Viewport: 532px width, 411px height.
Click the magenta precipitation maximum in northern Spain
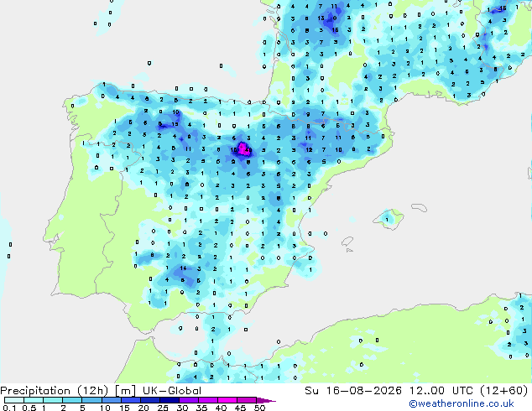(243, 149)
